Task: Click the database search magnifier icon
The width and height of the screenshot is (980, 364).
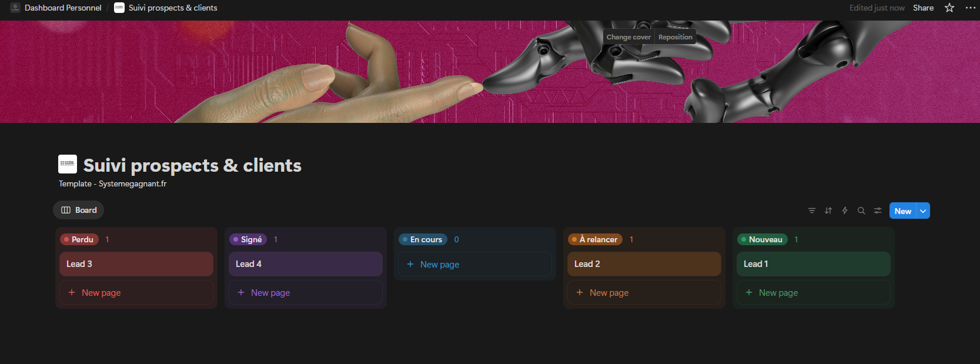Action: 861,211
